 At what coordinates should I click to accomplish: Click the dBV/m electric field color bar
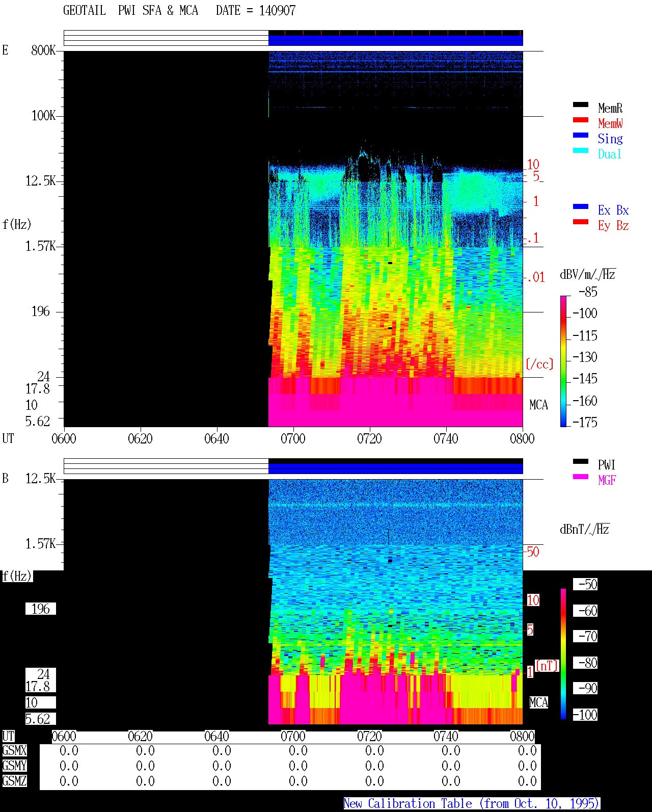pos(563,361)
